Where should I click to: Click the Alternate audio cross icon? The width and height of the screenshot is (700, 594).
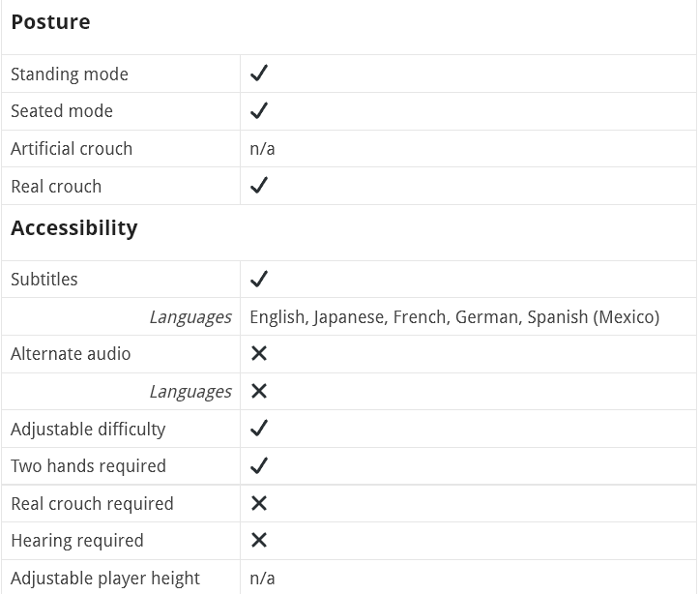click(258, 354)
